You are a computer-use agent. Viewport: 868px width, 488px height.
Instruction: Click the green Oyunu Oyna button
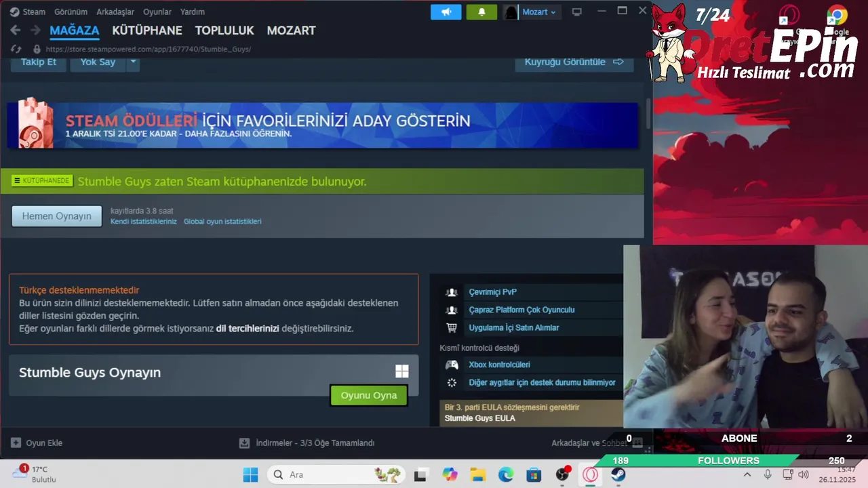[369, 395]
